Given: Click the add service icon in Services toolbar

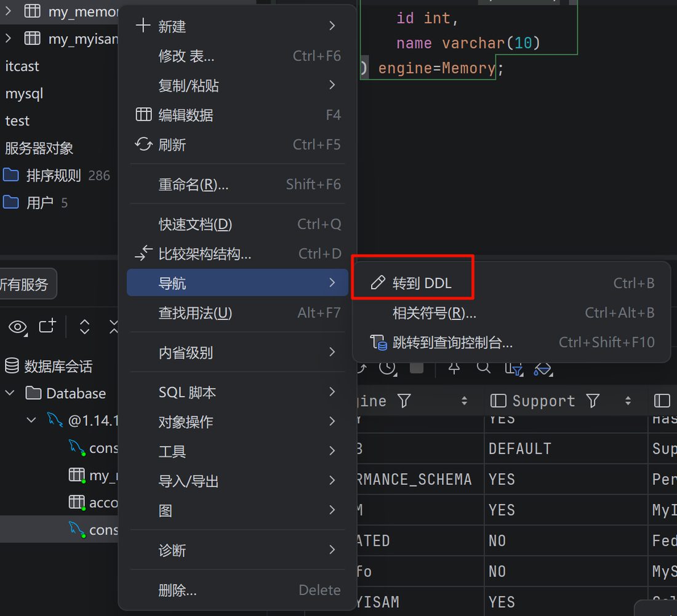Looking at the screenshot, I should coord(47,326).
